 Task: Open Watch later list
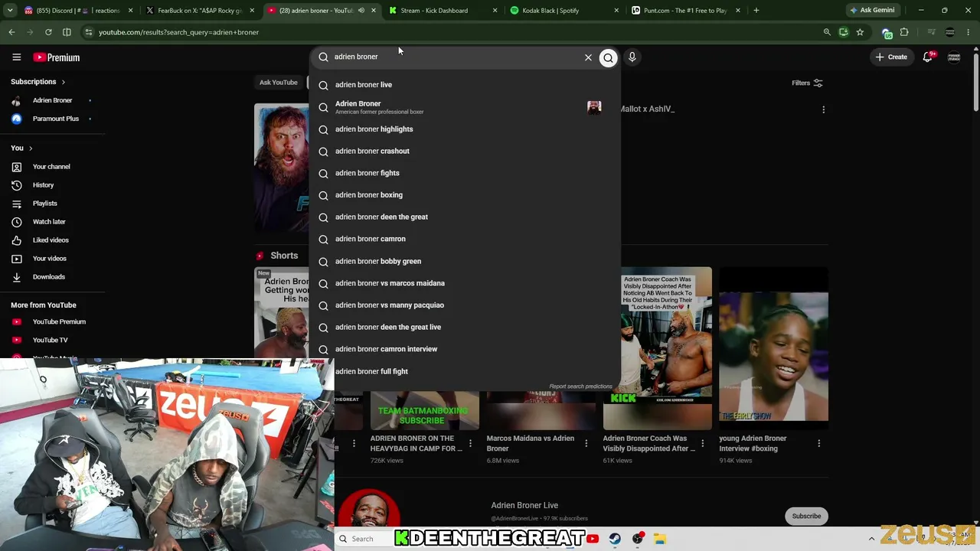(49, 222)
